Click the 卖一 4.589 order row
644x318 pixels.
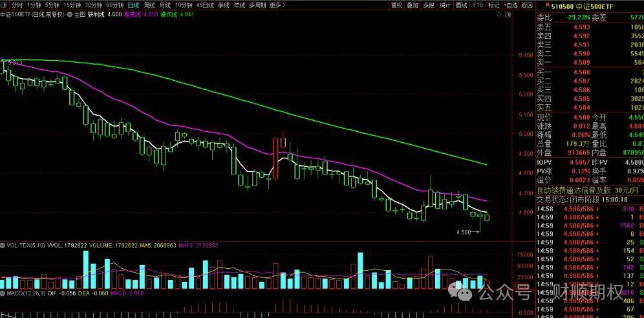(x=590, y=62)
